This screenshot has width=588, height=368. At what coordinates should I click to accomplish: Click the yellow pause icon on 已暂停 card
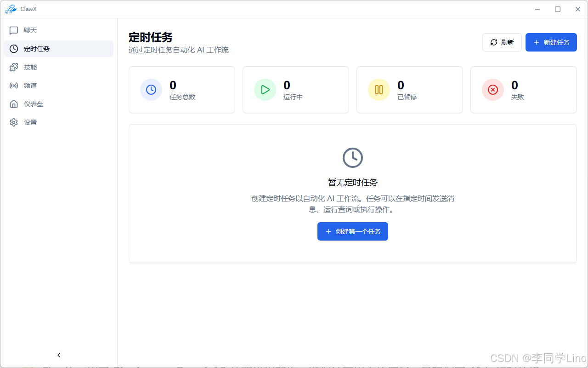pos(379,89)
